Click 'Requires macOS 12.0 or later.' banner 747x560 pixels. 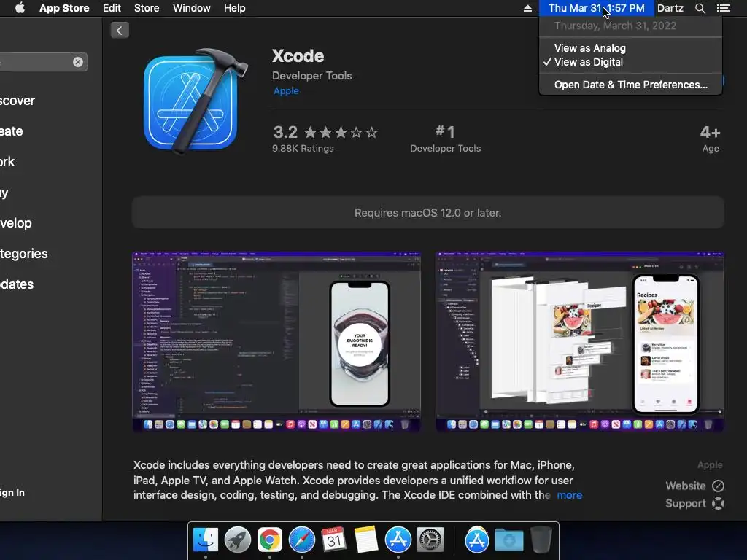coord(427,212)
